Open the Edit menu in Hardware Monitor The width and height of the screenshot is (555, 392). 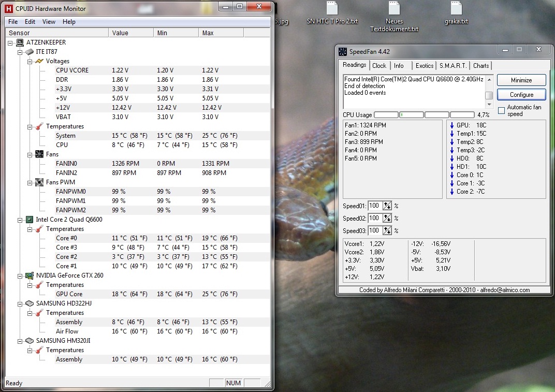30,22
